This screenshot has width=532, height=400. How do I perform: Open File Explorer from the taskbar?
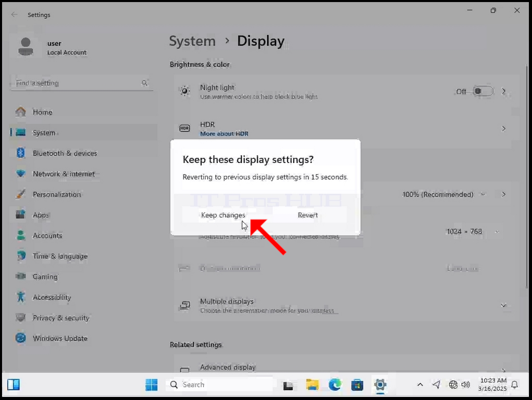point(312,385)
